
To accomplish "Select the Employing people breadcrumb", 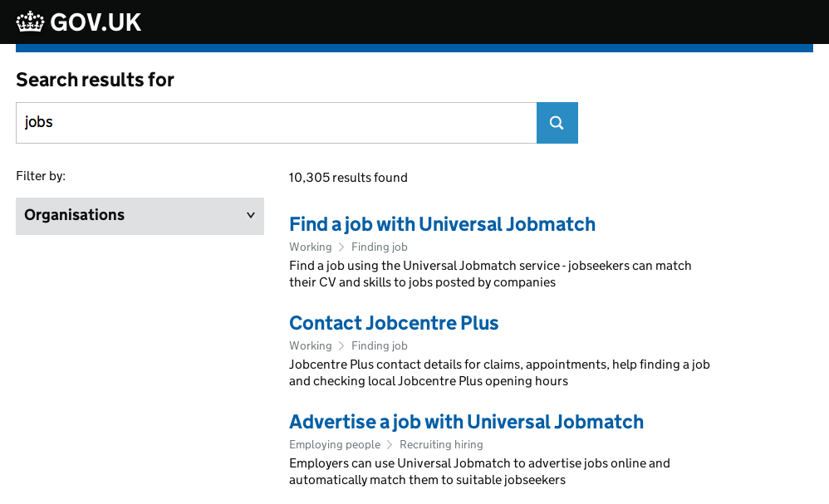I will tap(335, 444).
